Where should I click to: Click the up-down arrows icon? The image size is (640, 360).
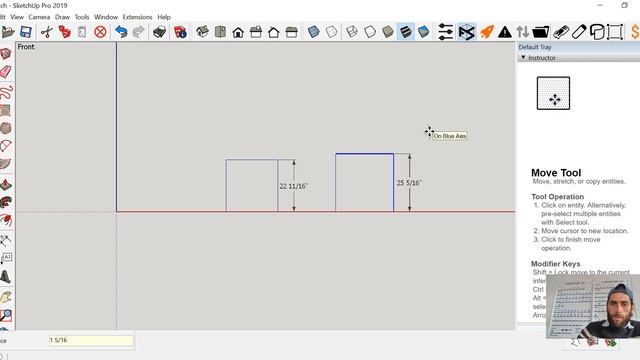pos(522,32)
